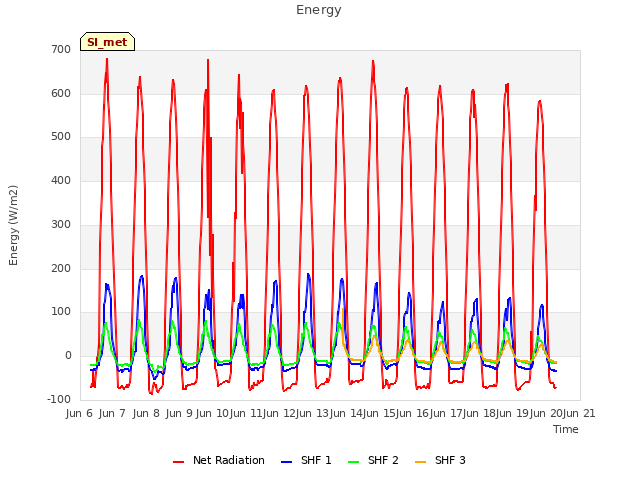Select the SHF 1 legend entry

[306, 460]
